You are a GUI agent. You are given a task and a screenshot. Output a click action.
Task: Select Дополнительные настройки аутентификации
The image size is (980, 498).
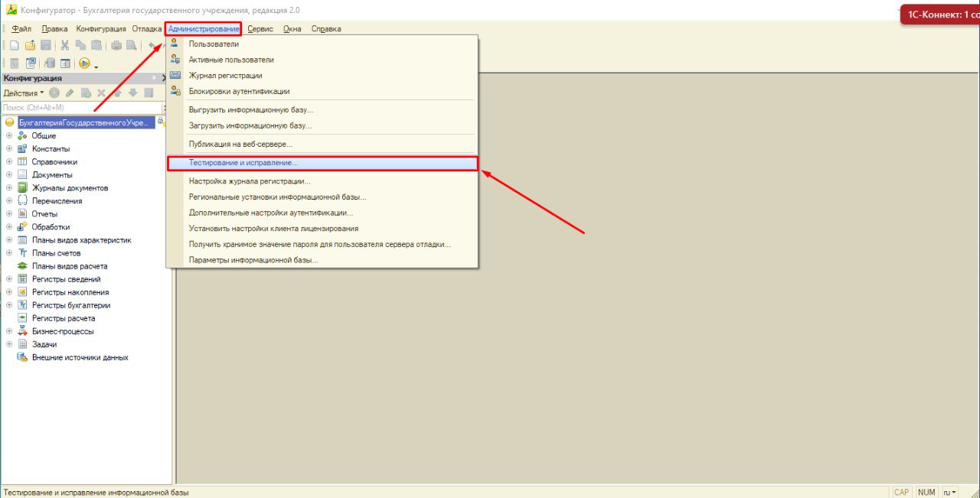(x=322, y=213)
